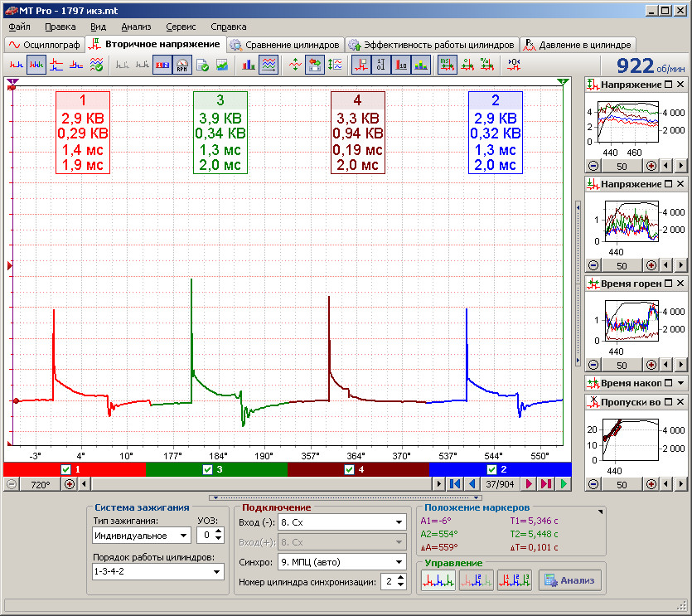Zoom in main view next to 720°
Image resolution: width=692 pixels, height=616 pixels.
[70, 484]
